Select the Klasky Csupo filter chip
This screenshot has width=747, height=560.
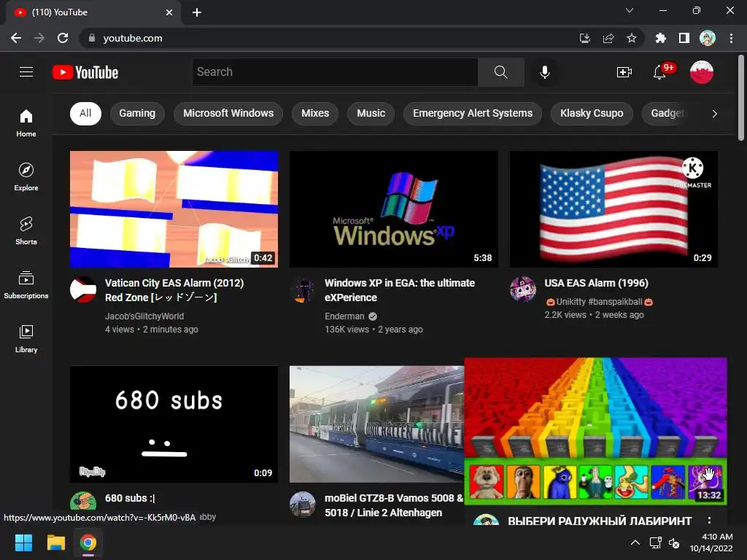(x=592, y=113)
